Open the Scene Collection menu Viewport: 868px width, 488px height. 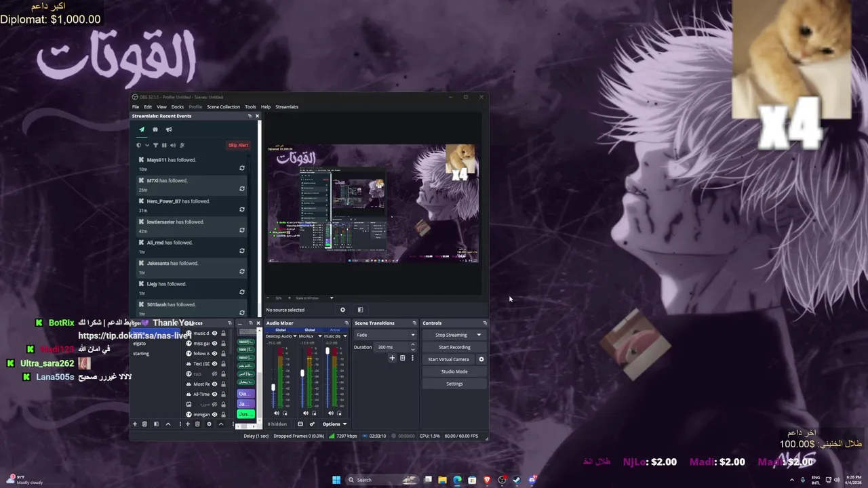(224, 107)
